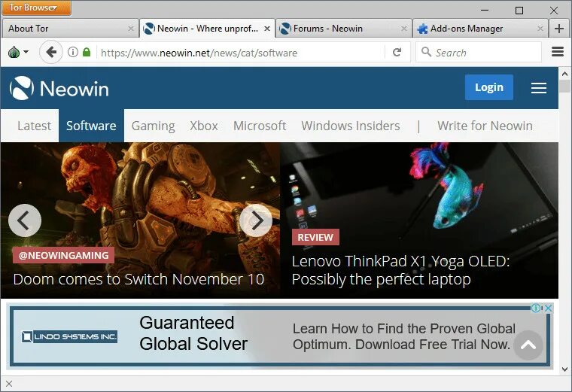Image resolution: width=572 pixels, height=392 pixels.
Task: Switch to the Add-ons Manager tab
Action: [480, 29]
